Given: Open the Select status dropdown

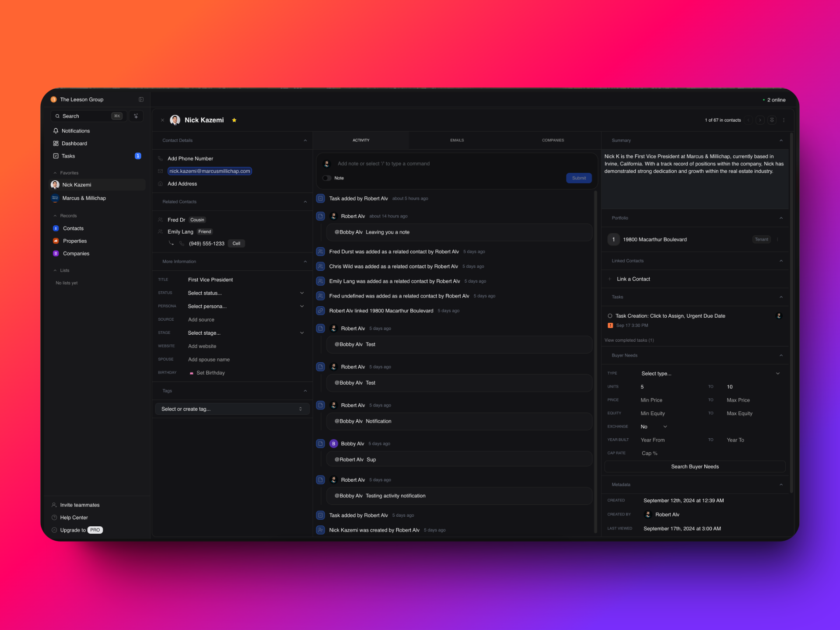Looking at the screenshot, I should coord(245,293).
